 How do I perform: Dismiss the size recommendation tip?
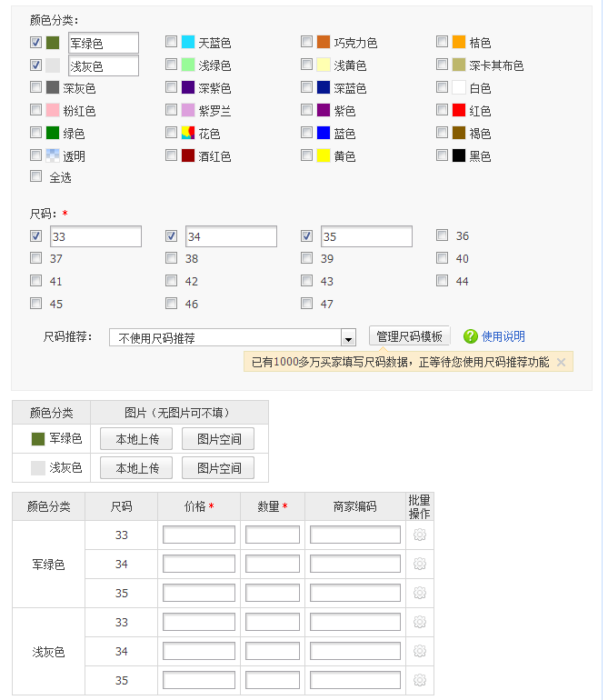(561, 362)
